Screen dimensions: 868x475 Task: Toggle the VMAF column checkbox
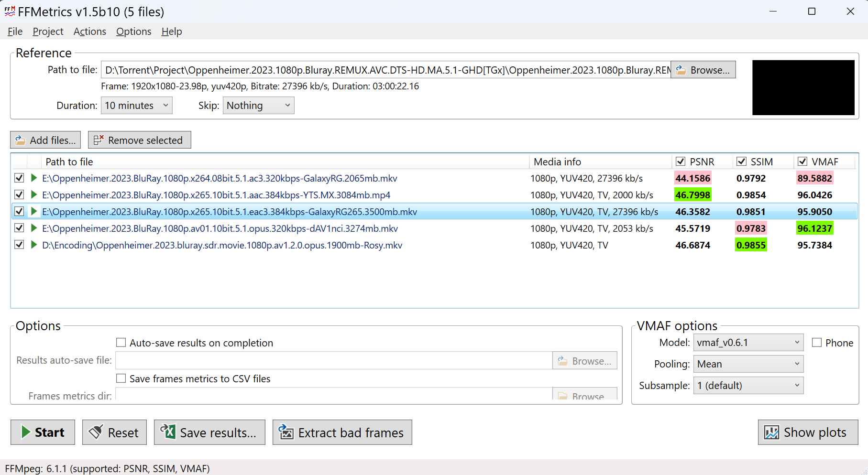tap(802, 162)
